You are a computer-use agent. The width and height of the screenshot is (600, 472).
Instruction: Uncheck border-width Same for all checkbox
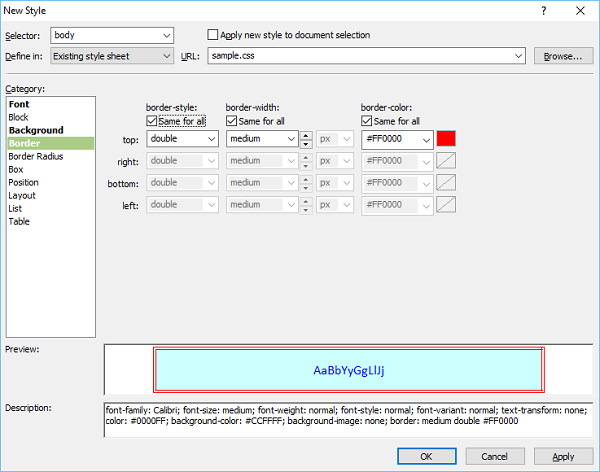[233, 121]
